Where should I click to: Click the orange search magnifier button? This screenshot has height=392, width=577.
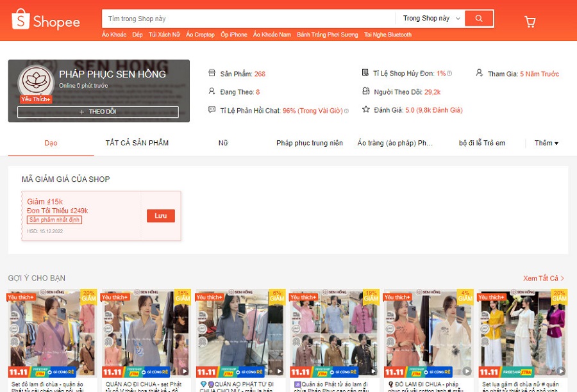coord(479,19)
